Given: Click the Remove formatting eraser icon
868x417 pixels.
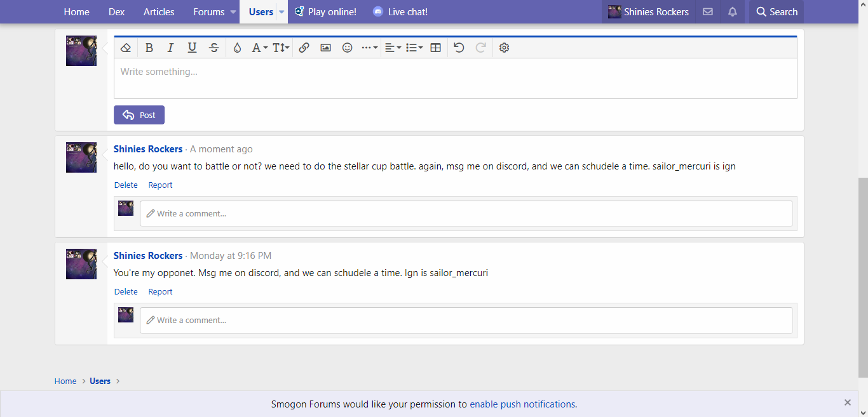Looking at the screenshot, I should pos(126,48).
